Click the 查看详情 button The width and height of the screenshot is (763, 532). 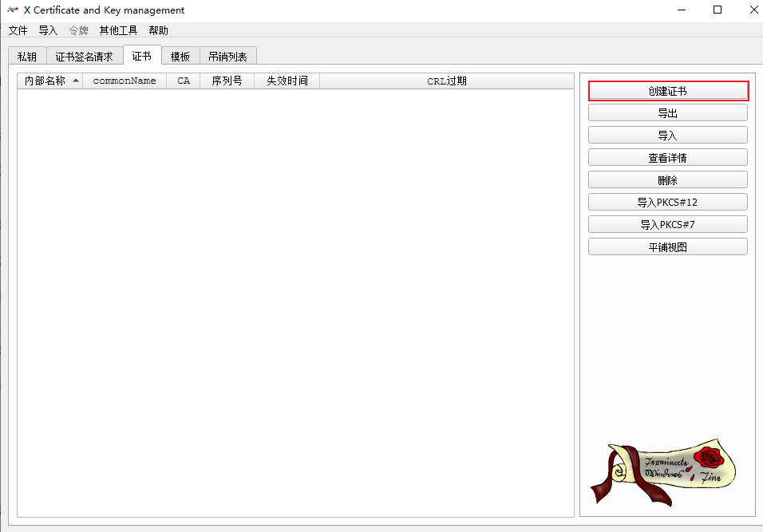pyautogui.click(x=667, y=157)
